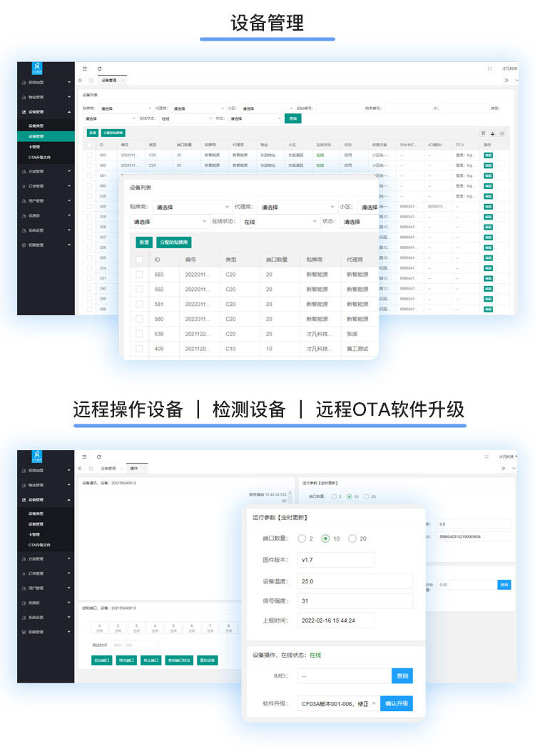Tick checkbox for row 538 in enlarged panel

coord(139,334)
